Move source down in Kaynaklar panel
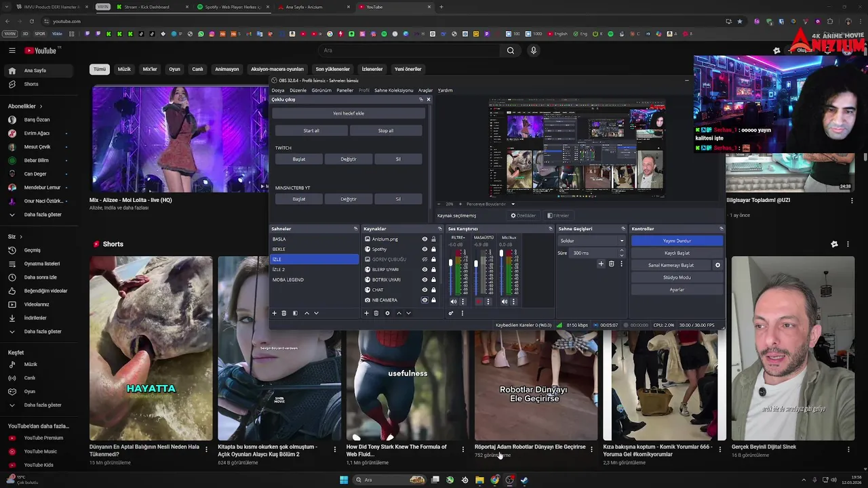 pyautogui.click(x=408, y=313)
